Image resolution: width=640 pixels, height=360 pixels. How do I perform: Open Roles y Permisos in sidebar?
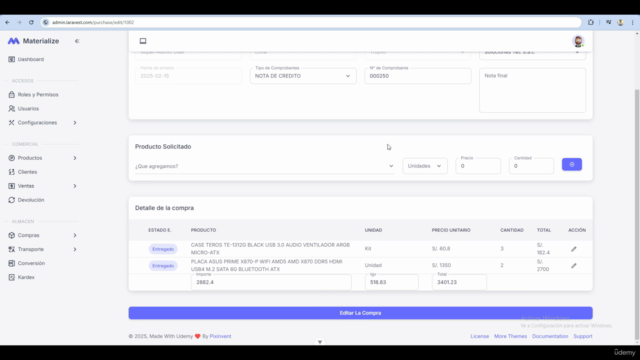38,94
